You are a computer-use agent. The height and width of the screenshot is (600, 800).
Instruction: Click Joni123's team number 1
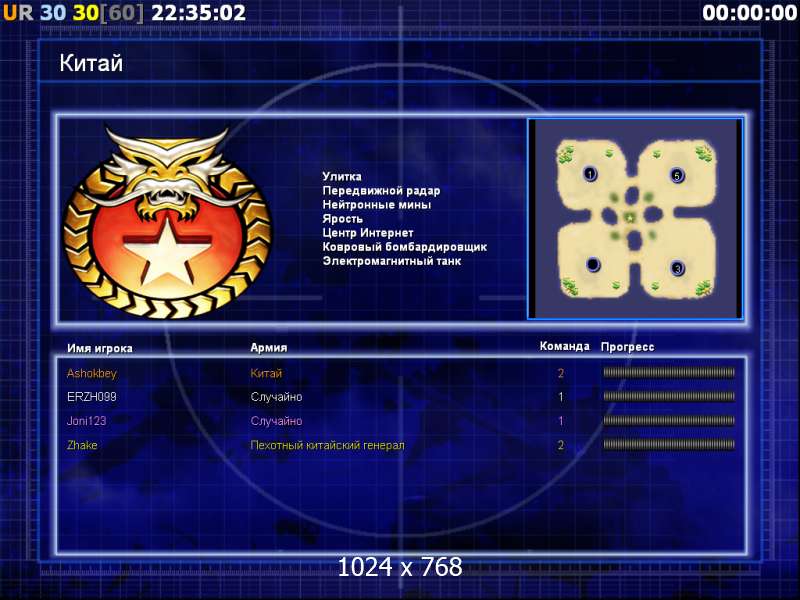click(x=561, y=421)
